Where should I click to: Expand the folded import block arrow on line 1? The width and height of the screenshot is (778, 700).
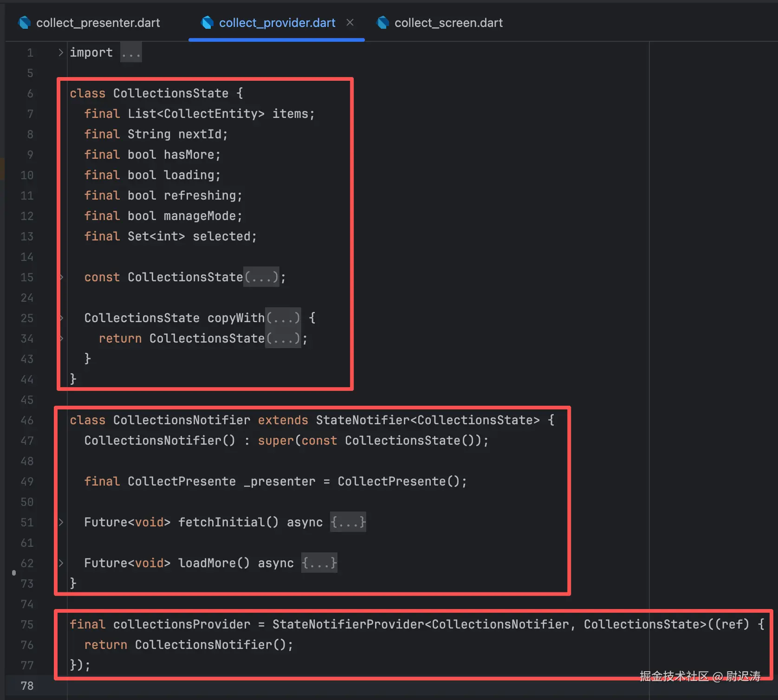[x=61, y=52]
